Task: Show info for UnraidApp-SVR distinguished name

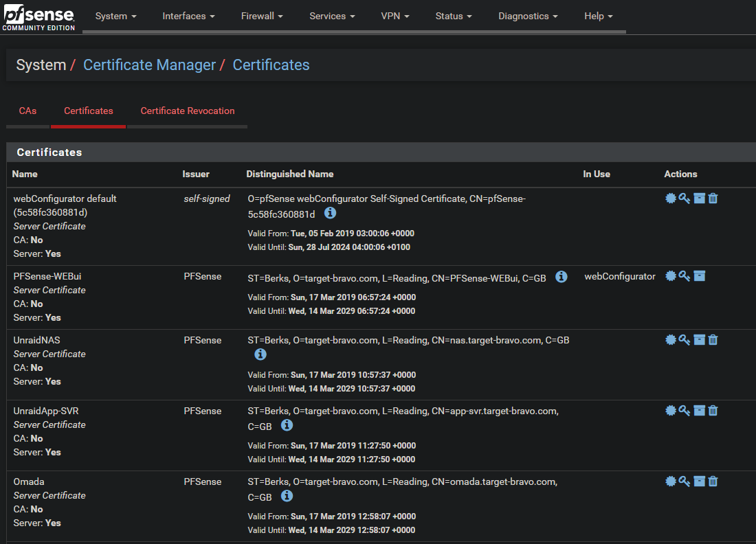Action: (287, 425)
